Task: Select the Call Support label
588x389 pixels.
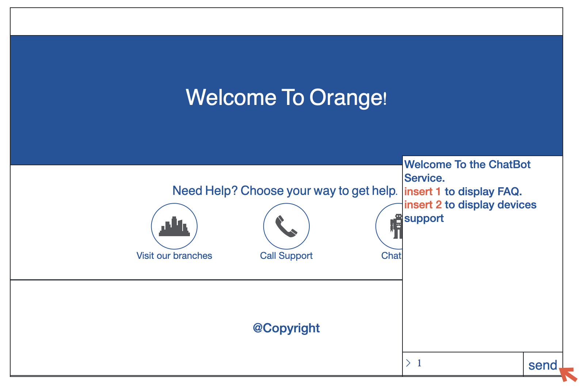Action: coord(286,256)
